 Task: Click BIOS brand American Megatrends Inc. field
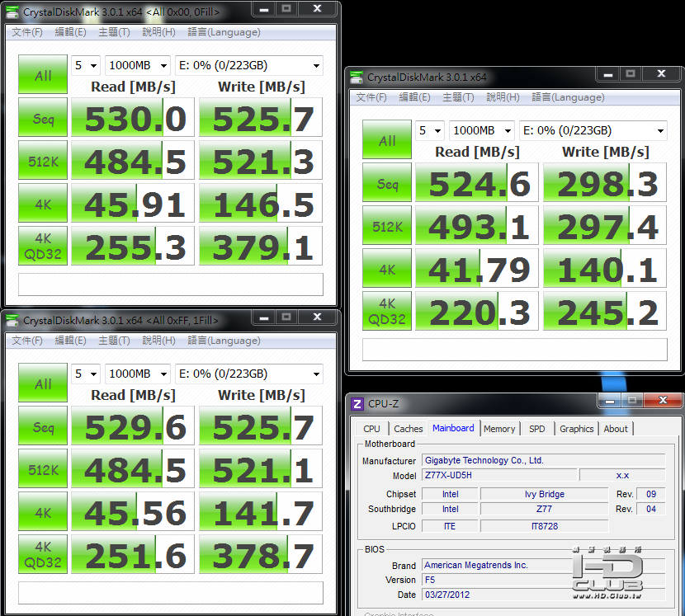[543, 565]
